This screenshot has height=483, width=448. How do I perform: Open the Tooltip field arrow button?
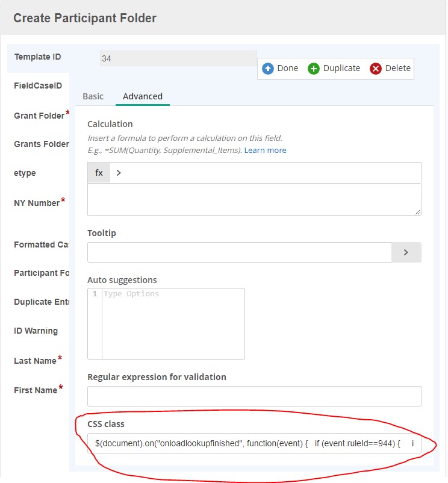[406, 252]
